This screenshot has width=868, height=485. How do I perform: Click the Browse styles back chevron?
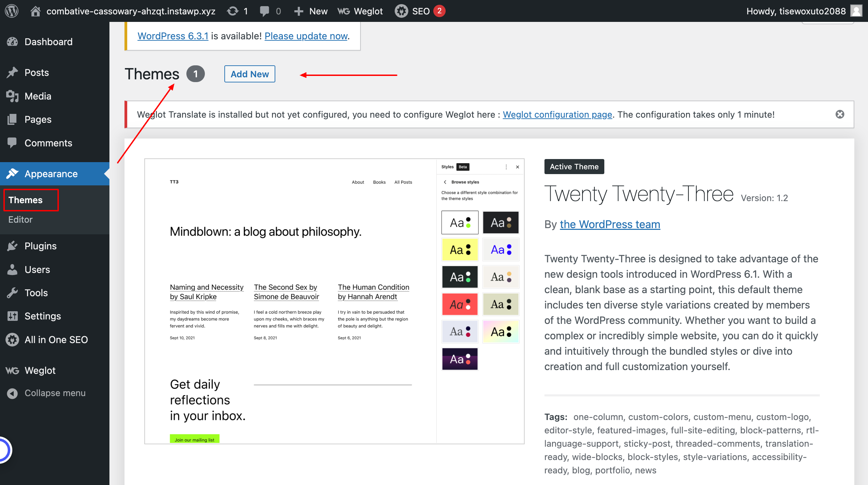tap(445, 182)
